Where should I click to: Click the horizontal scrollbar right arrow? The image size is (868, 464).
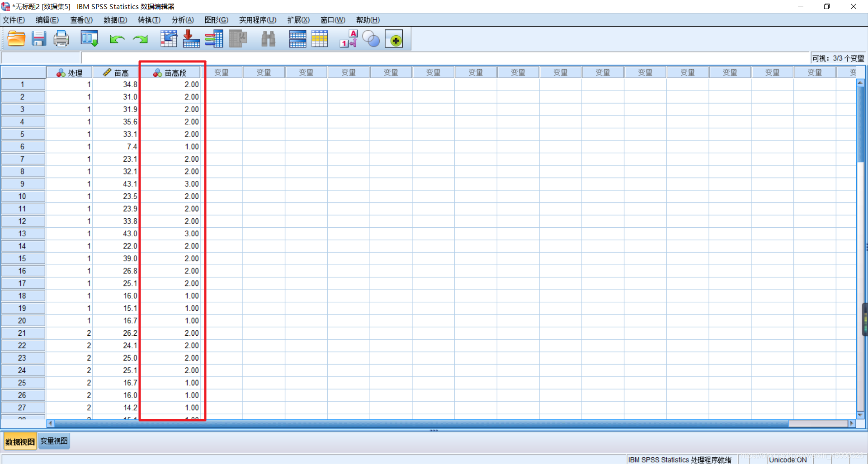click(852, 423)
